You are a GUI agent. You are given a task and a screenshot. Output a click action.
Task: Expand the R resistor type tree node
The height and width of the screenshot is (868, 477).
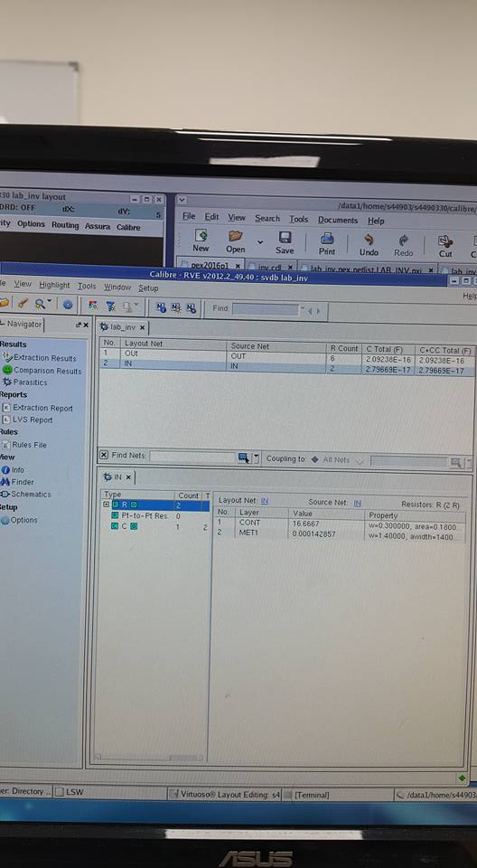(107, 505)
